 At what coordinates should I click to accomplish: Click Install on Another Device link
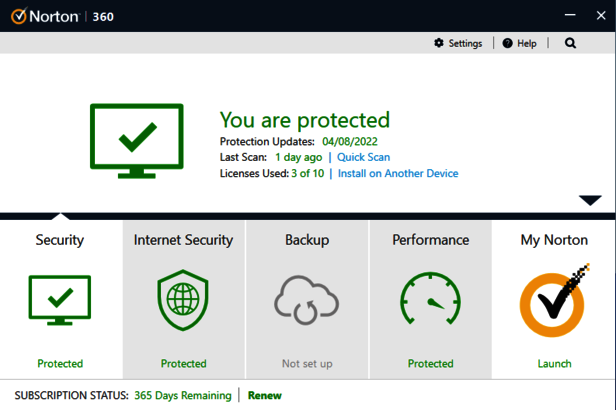click(398, 173)
